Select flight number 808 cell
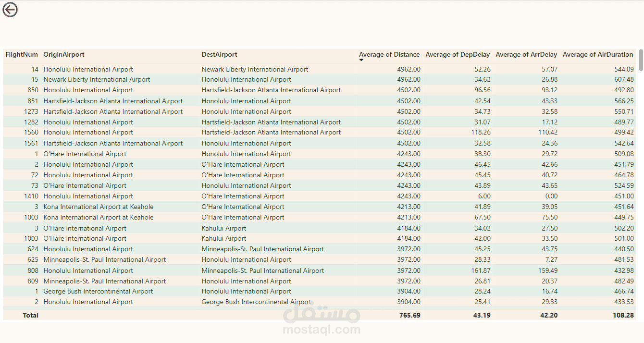This screenshot has width=644, height=343. click(33, 270)
